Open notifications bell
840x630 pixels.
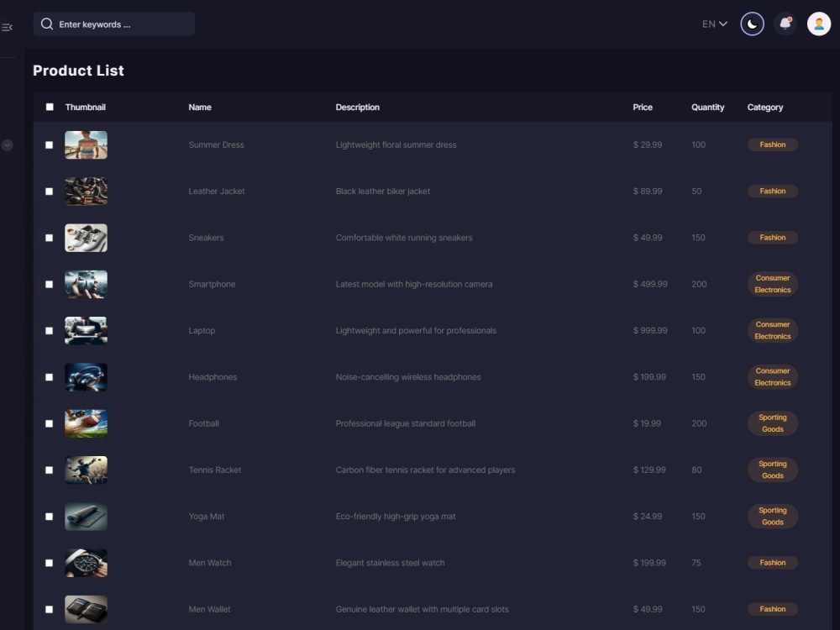click(x=785, y=24)
